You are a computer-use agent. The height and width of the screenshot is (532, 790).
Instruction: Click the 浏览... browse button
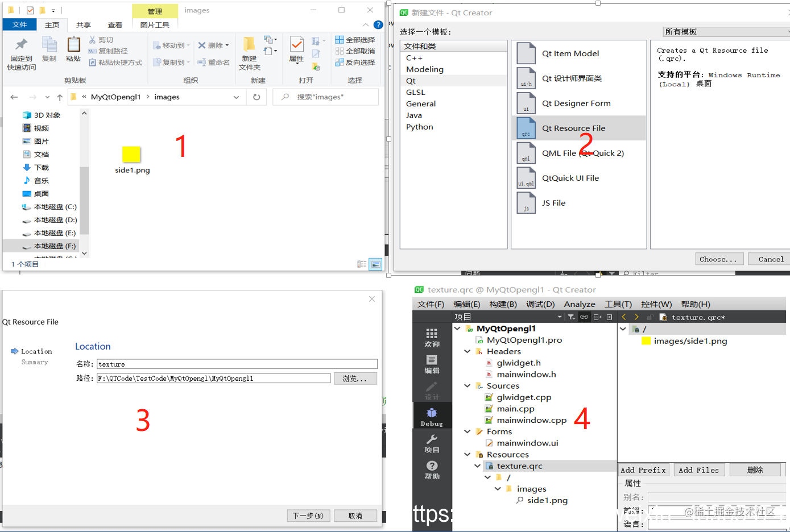(355, 379)
